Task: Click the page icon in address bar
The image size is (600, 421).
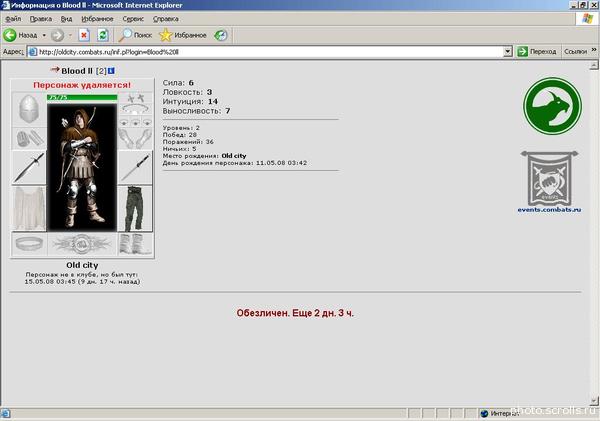Action: (x=33, y=52)
